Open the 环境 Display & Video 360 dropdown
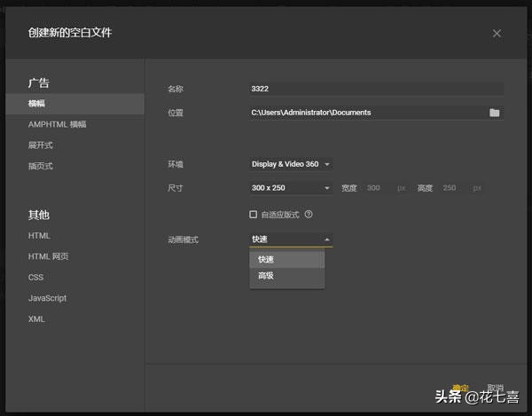 pos(291,164)
